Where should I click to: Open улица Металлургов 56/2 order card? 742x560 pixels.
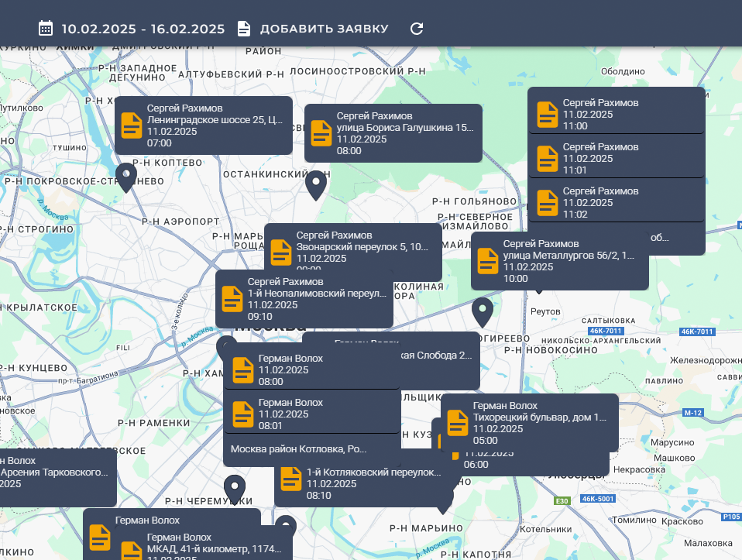click(559, 261)
